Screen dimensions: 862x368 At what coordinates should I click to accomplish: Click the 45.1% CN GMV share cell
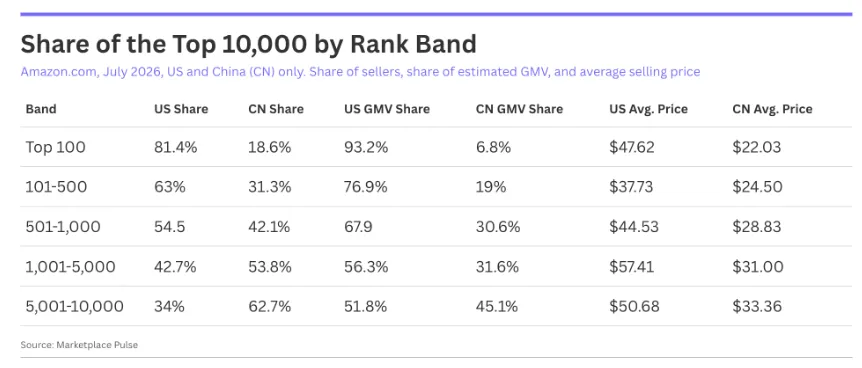(497, 306)
